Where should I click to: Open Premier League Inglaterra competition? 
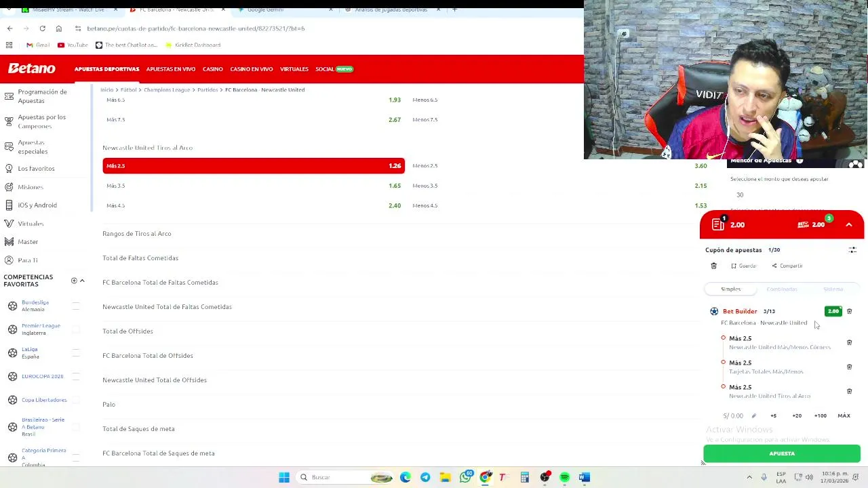click(41, 329)
